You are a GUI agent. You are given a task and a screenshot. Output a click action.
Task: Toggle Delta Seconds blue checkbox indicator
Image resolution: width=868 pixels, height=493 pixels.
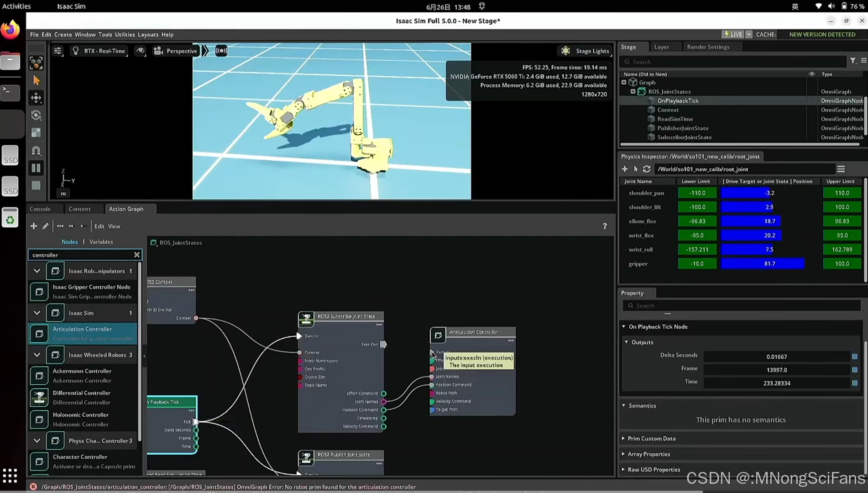855,357
